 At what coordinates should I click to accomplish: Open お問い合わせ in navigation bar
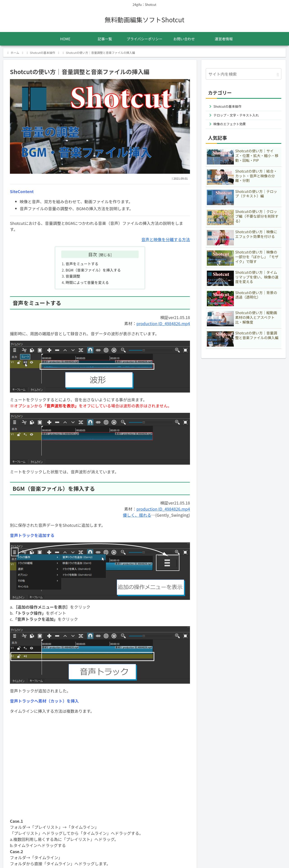[184, 39]
